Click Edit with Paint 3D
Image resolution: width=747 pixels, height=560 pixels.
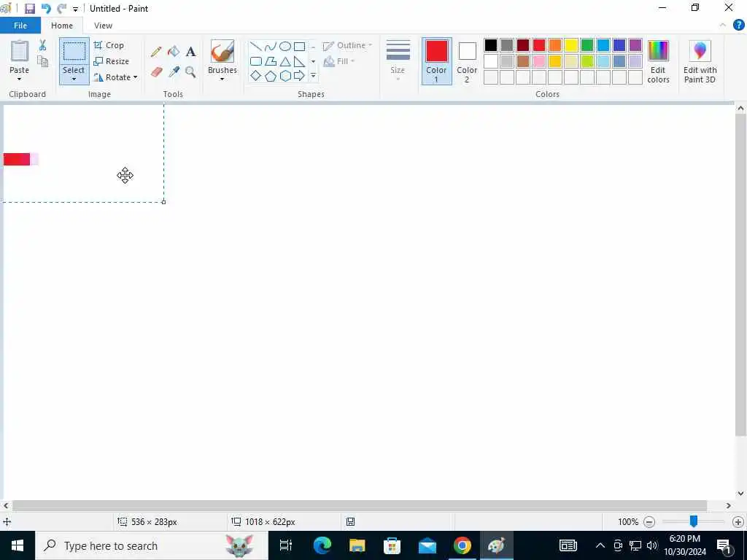(700, 61)
